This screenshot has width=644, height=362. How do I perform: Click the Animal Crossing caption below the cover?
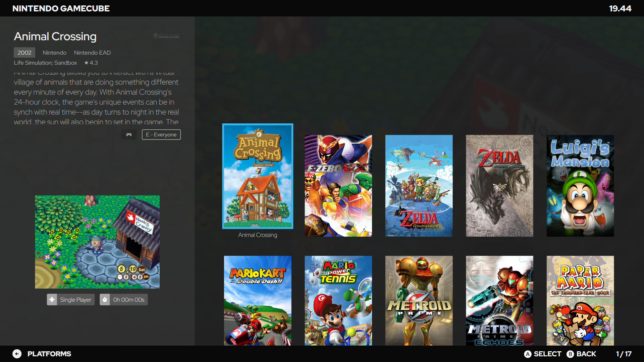point(258,235)
